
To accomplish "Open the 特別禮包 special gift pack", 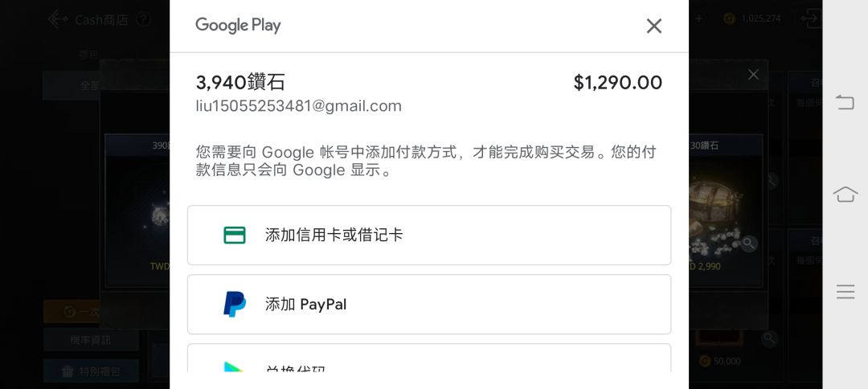I will point(91,371).
